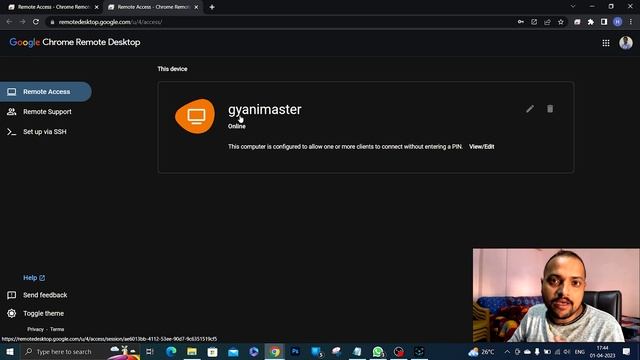
Task: Open the Chrome profile button
Action: [x=618, y=22]
